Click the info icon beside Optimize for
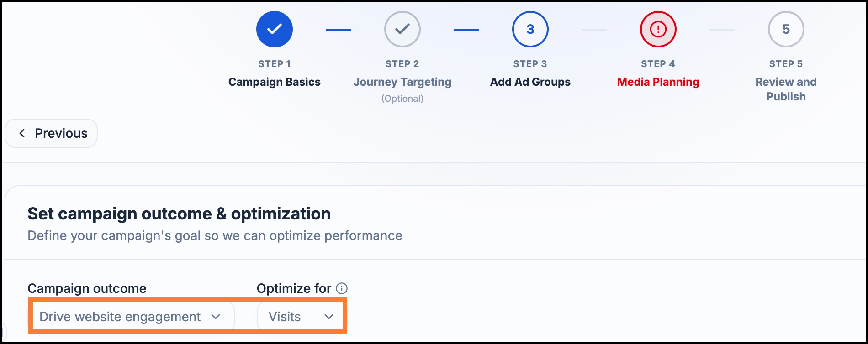 pyautogui.click(x=342, y=288)
